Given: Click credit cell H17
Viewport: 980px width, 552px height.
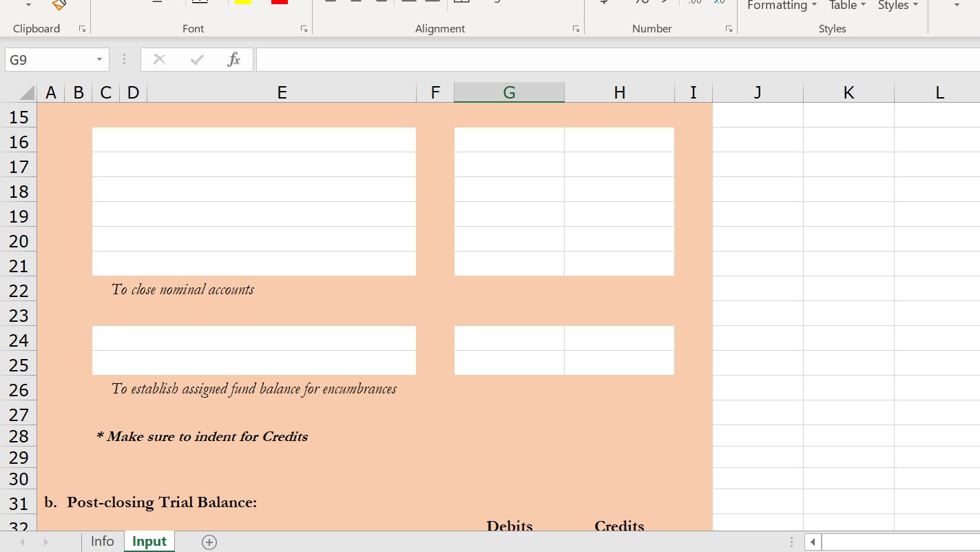Looking at the screenshot, I should pyautogui.click(x=619, y=165).
